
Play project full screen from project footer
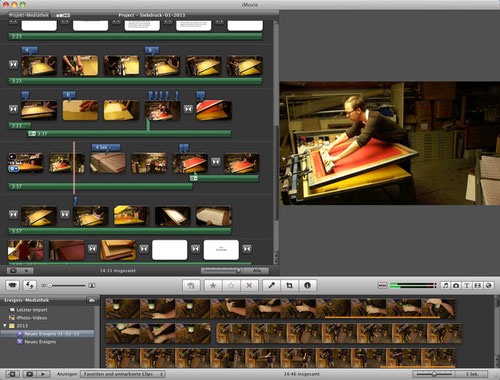tap(14, 271)
